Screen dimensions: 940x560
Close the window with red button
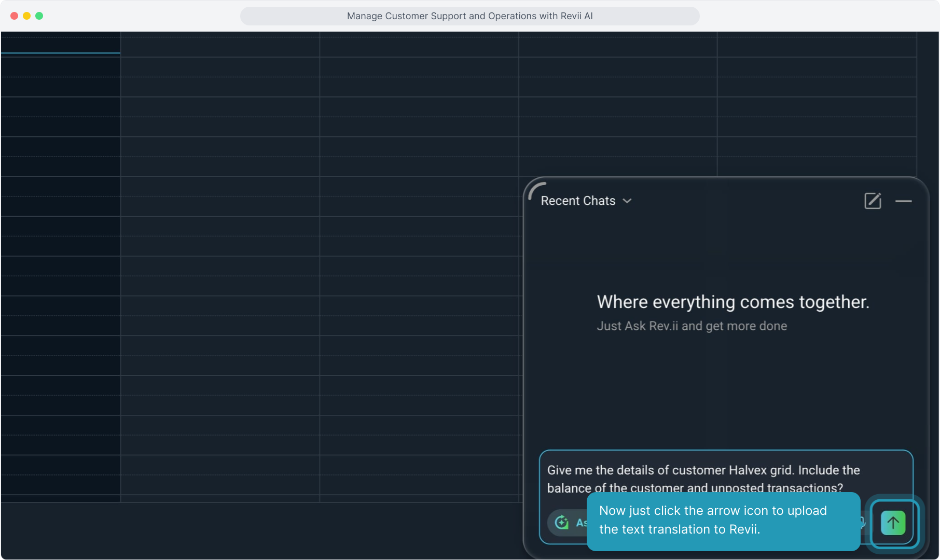point(15,16)
